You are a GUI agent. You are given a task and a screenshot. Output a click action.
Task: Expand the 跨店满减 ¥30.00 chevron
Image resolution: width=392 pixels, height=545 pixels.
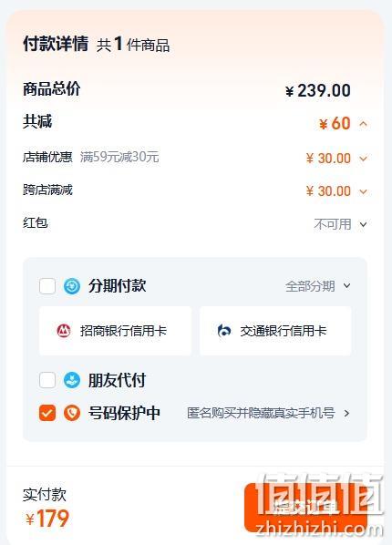363,191
